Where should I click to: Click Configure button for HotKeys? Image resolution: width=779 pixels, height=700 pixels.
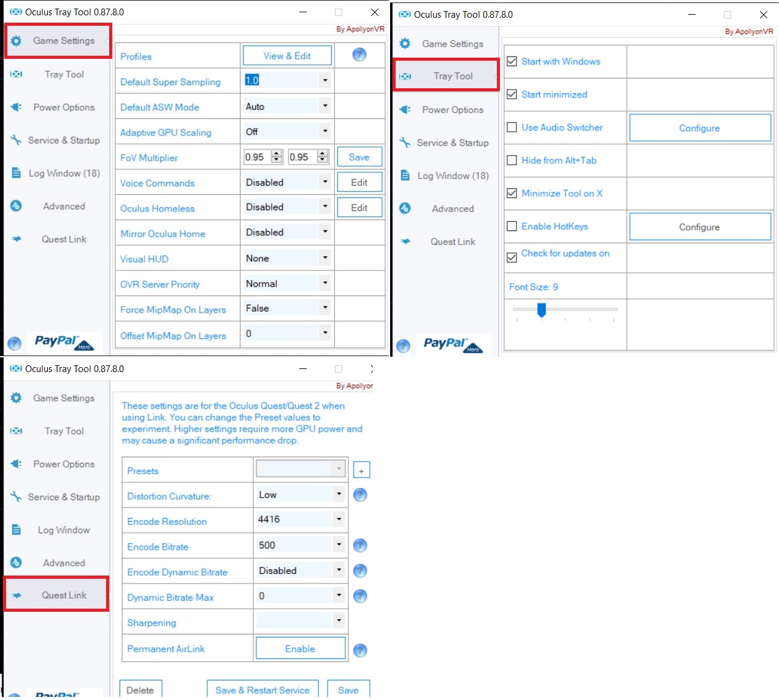click(700, 227)
